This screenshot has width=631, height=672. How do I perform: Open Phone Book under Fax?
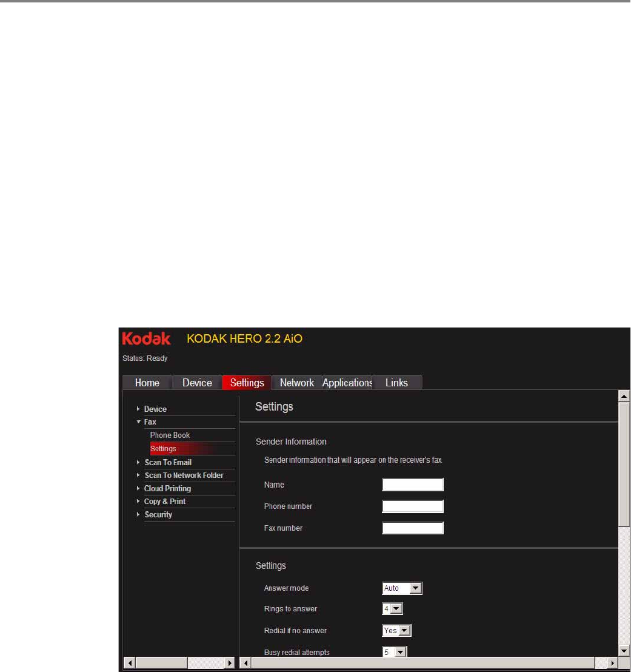point(170,435)
